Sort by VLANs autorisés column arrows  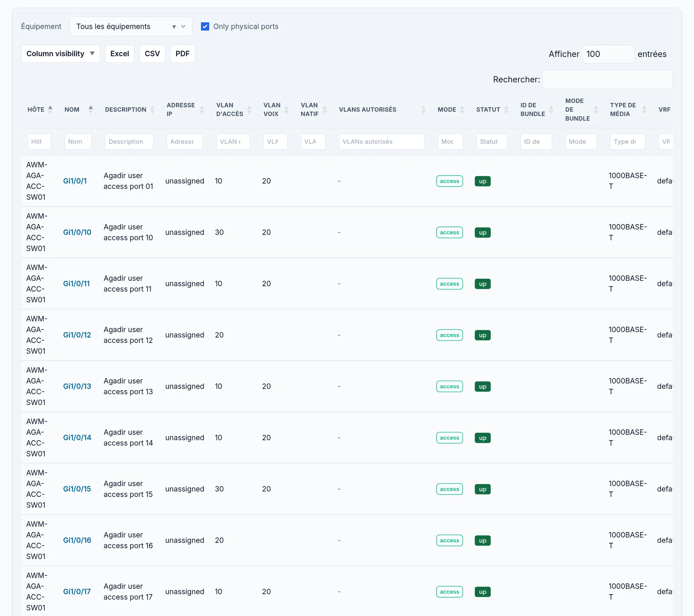(x=423, y=110)
